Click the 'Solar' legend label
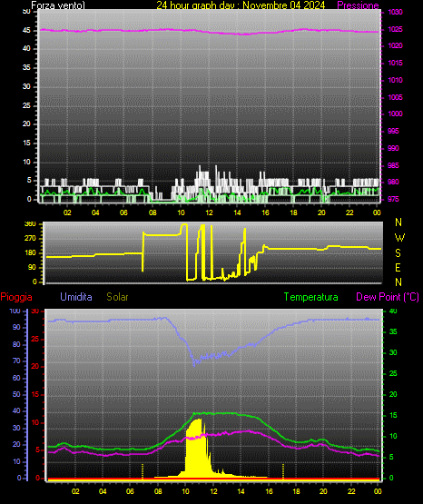Viewport: 423px width, 504px height. pyautogui.click(x=117, y=297)
